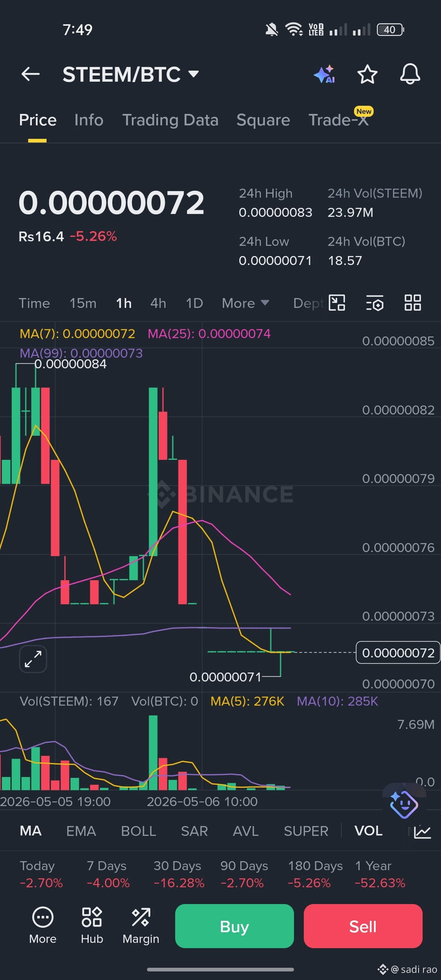Tap the MA(99) legend value
The image size is (441, 980).
click(81, 353)
